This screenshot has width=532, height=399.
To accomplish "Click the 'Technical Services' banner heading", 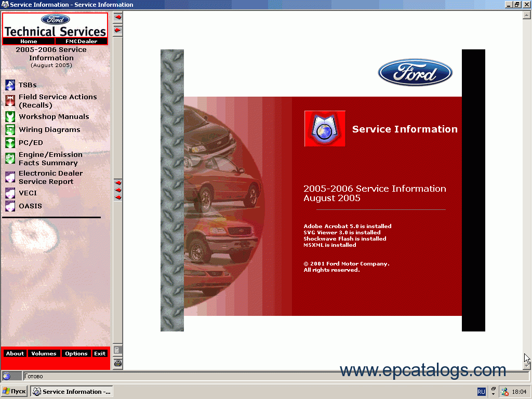I will tap(55, 32).
